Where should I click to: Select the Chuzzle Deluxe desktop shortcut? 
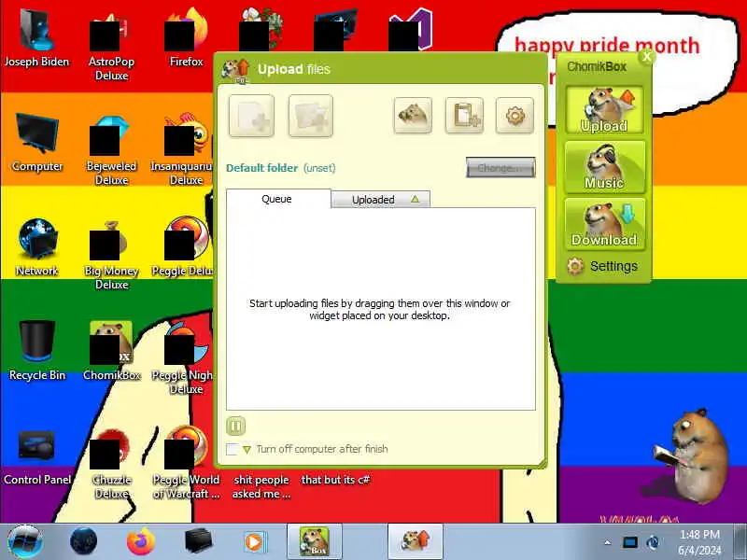pos(111,464)
